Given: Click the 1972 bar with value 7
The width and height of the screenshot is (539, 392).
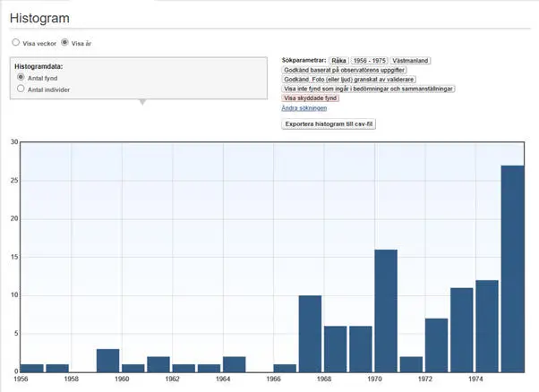Looking at the screenshot, I should pyautogui.click(x=436, y=345).
